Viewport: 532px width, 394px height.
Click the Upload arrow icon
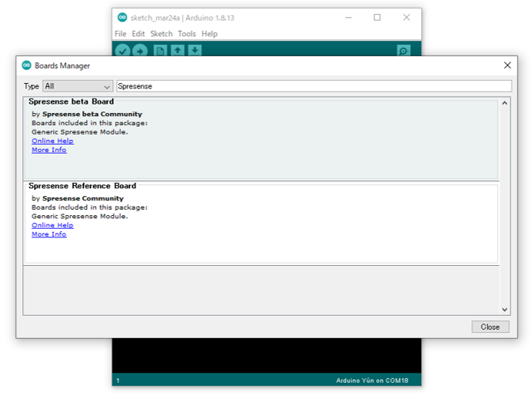[140, 51]
